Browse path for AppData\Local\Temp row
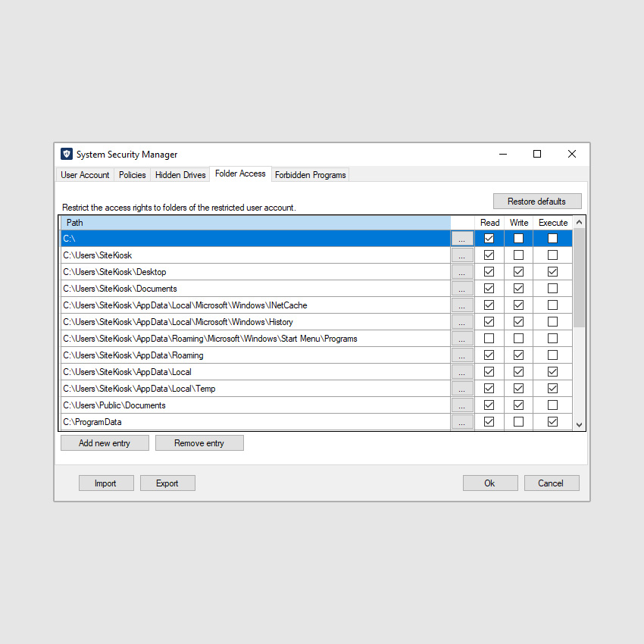The image size is (644, 644). tap(462, 389)
